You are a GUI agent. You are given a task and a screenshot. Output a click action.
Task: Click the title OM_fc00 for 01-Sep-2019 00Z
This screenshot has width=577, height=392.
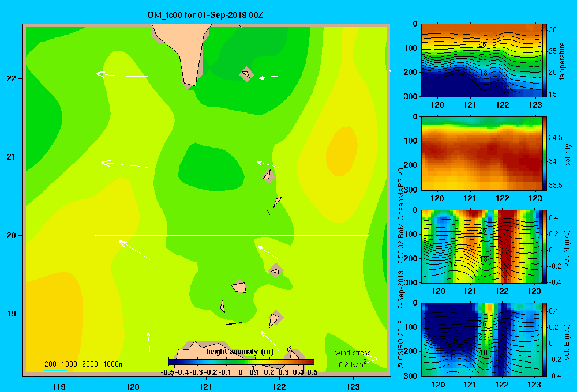coord(205,15)
